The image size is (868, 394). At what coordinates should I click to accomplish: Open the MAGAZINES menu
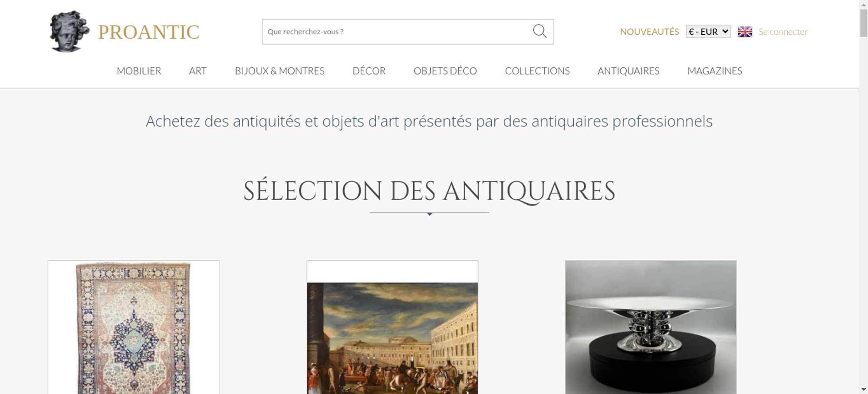[715, 71]
